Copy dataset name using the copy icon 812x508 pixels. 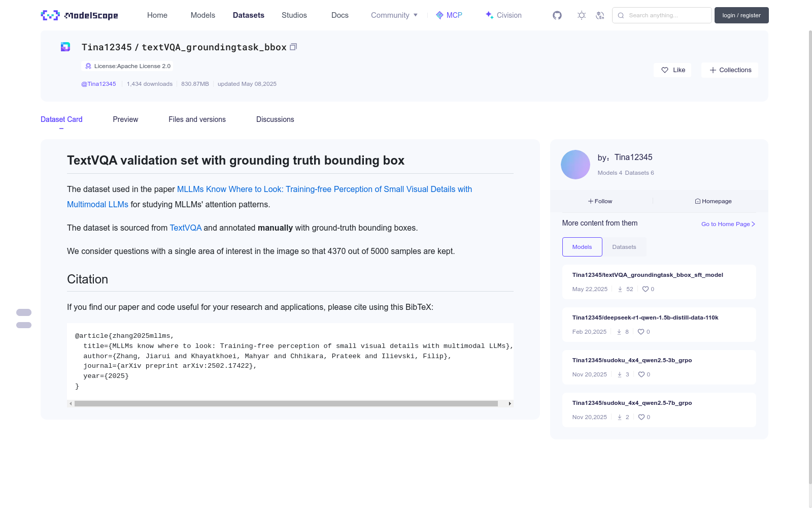coord(293,47)
